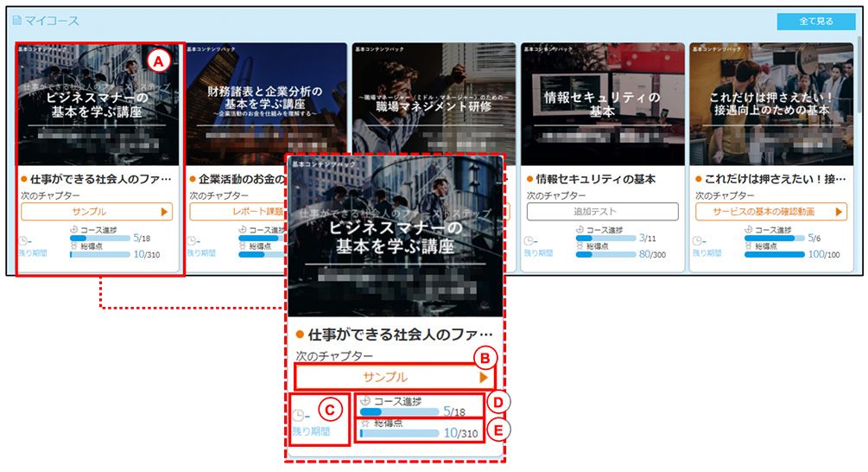Open the これだけは押さえたい！接遇向上 course thumbnail
The width and height of the screenshot is (868, 472).
771,104
